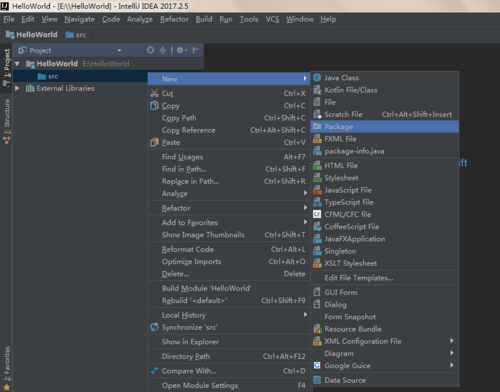Select the JavaScript File icon
The height and width of the screenshot is (392, 500).
coord(317,190)
